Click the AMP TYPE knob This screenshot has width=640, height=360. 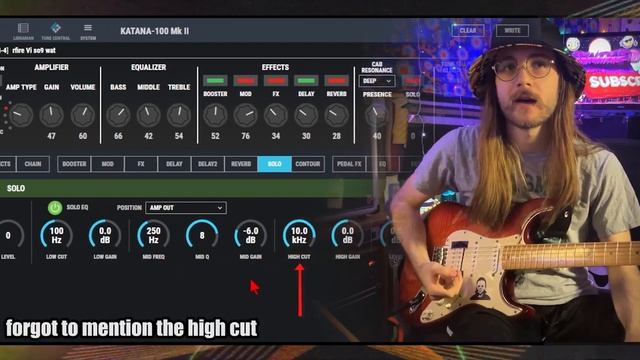tap(20, 115)
